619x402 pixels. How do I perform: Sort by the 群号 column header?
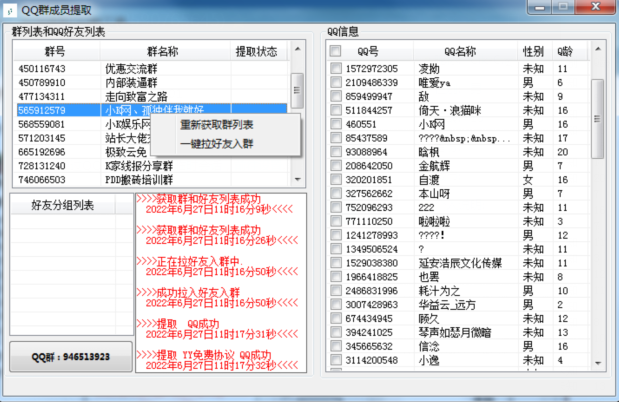(x=54, y=50)
